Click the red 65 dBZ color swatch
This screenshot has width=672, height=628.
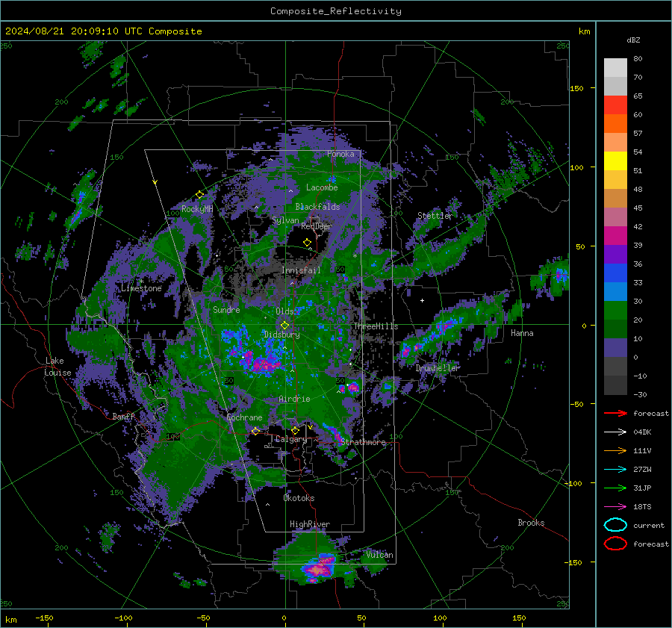pos(615,105)
